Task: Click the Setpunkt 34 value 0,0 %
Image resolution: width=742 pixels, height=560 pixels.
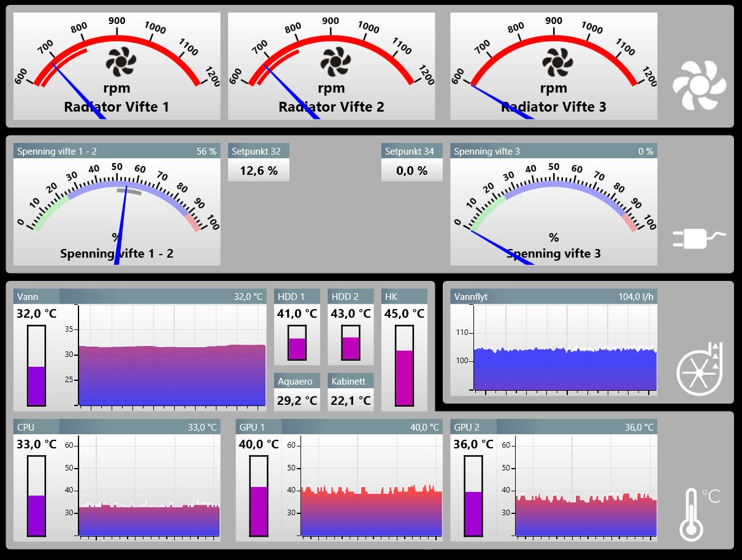Action: tap(412, 171)
